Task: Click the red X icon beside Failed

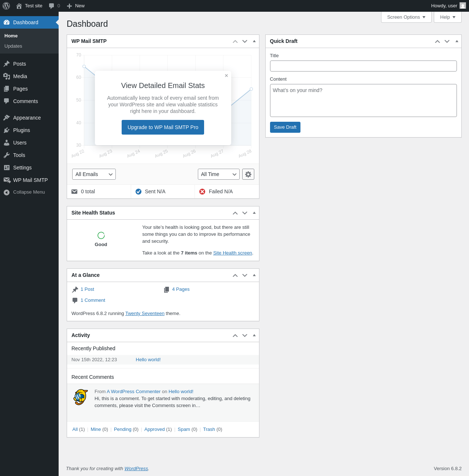Action: click(202, 191)
